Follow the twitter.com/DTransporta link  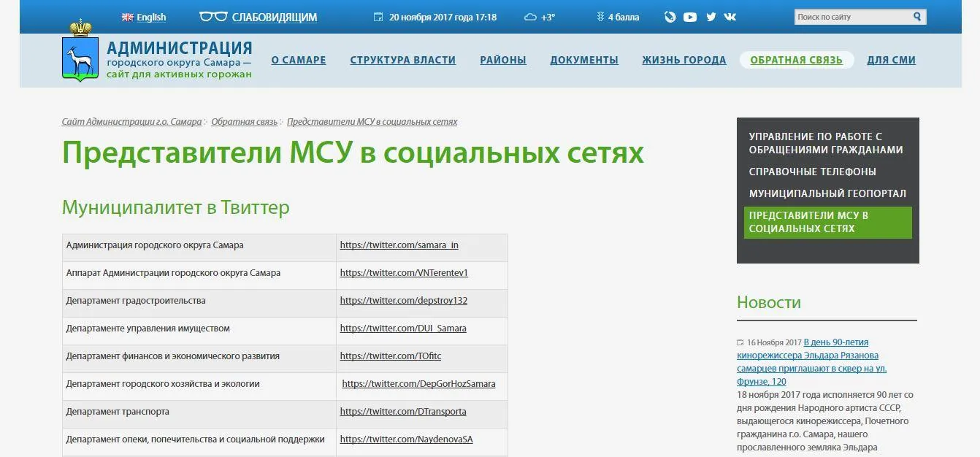pyautogui.click(x=402, y=412)
